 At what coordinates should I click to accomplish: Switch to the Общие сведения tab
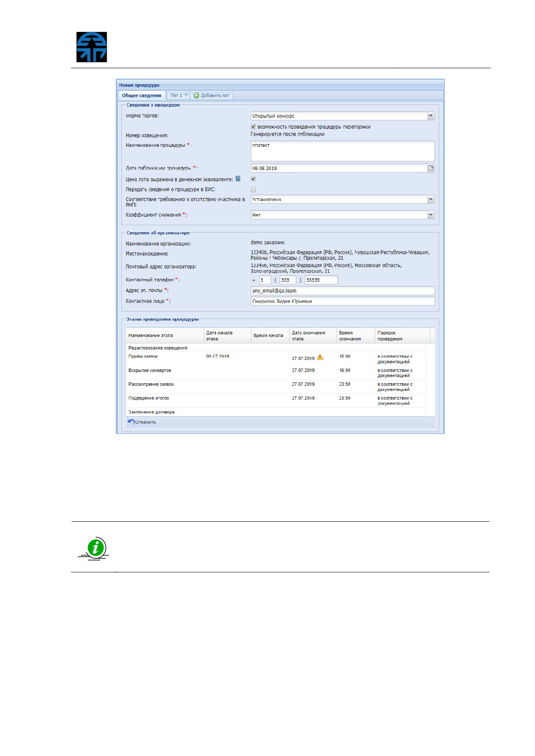tap(142, 95)
